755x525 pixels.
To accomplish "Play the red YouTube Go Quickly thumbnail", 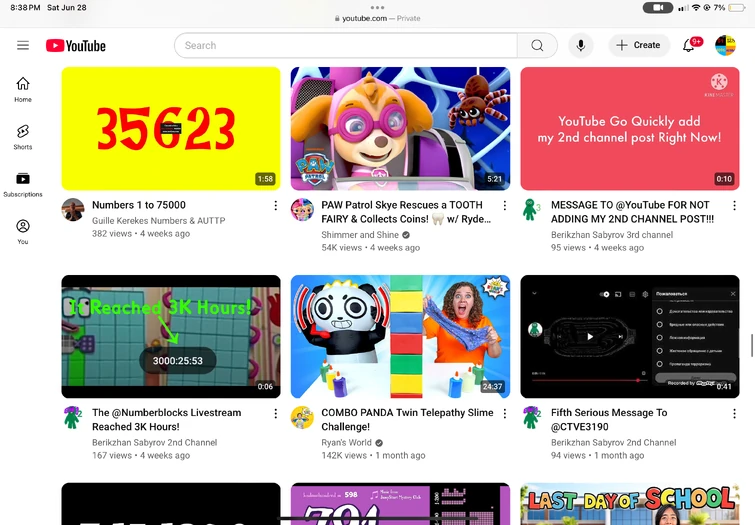I will tap(630, 129).
